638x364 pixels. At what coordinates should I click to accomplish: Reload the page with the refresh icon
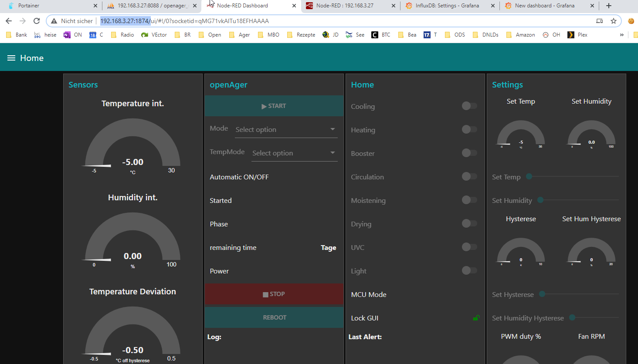(37, 21)
